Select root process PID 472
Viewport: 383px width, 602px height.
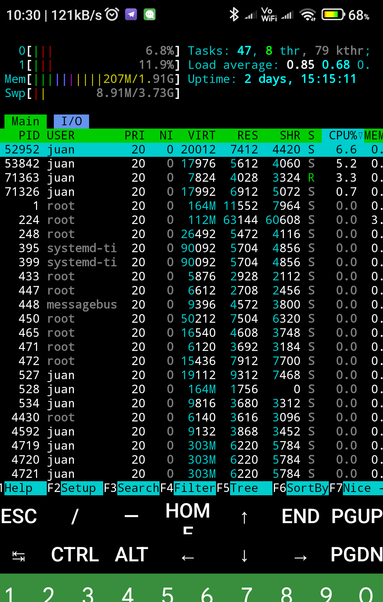(x=192, y=361)
